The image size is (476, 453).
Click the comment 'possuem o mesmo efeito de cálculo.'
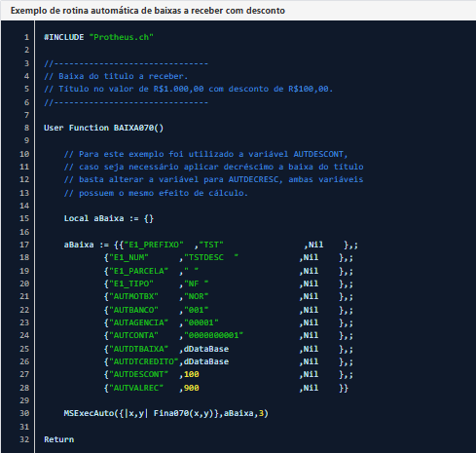pyautogui.click(x=156, y=193)
